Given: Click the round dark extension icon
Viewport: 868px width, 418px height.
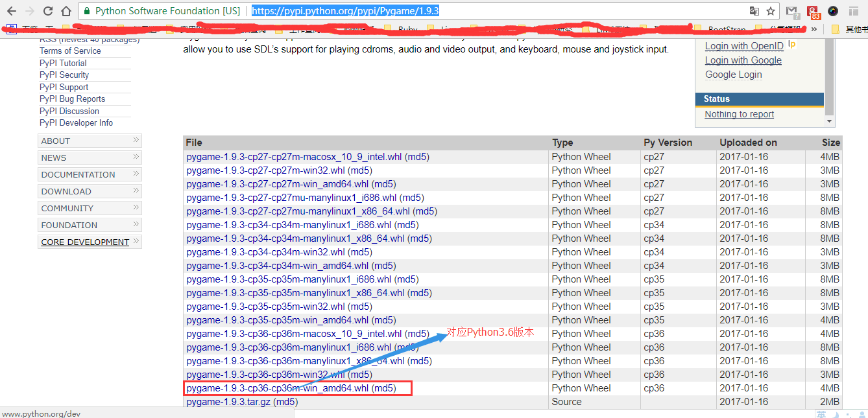Looking at the screenshot, I should click(833, 11).
